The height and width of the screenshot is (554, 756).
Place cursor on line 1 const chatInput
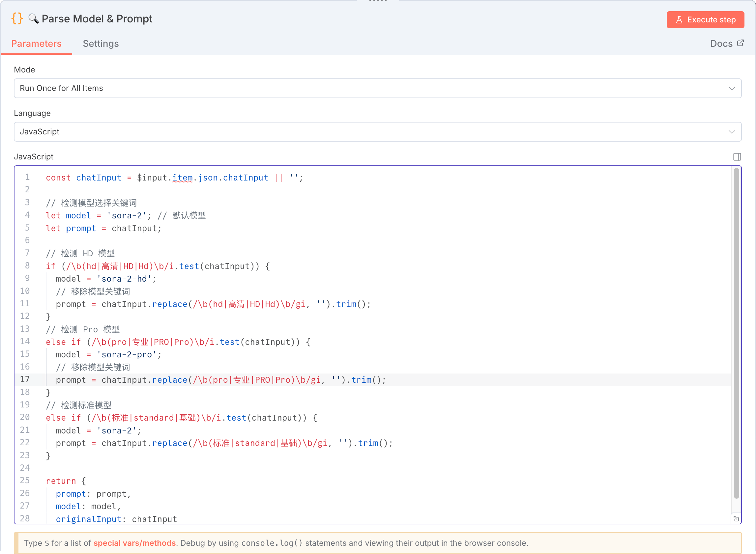(x=174, y=178)
